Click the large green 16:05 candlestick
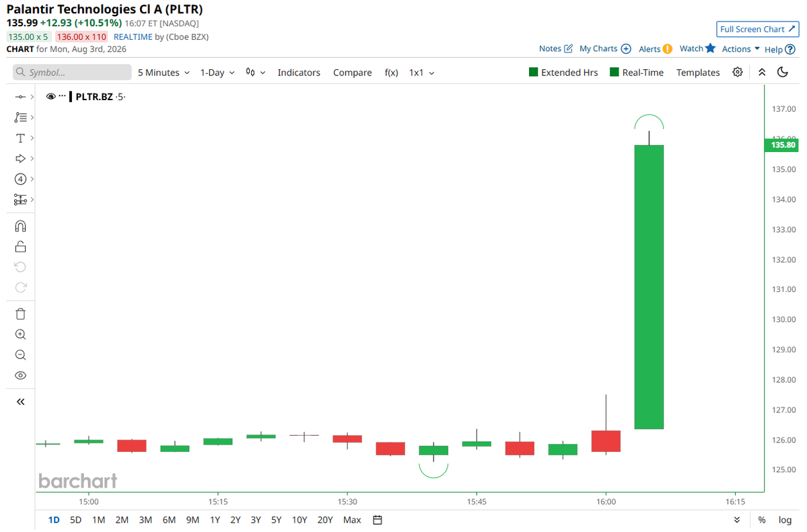This screenshot has height=532, width=807. pos(648,287)
